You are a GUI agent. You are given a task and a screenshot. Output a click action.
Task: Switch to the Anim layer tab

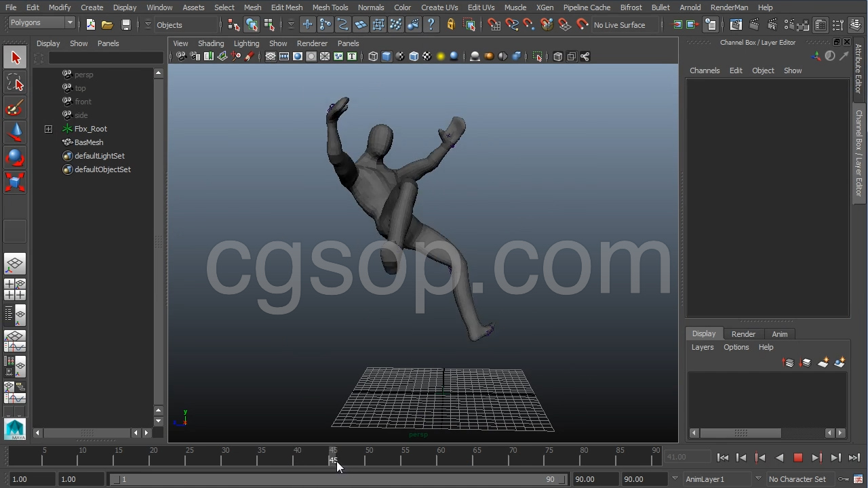pyautogui.click(x=780, y=334)
